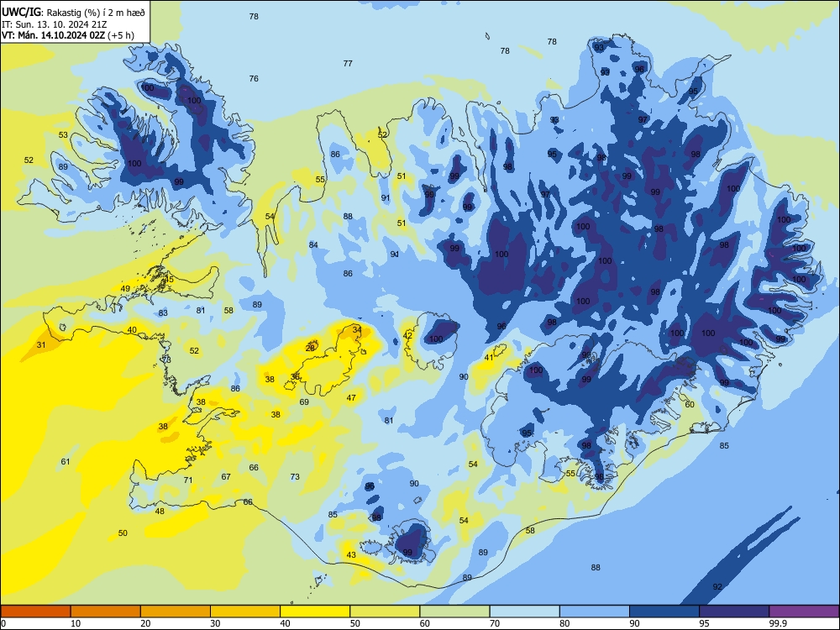This screenshot has height=630, width=840.
Task: Click the '10' legend tick label
Action: click(76, 623)
